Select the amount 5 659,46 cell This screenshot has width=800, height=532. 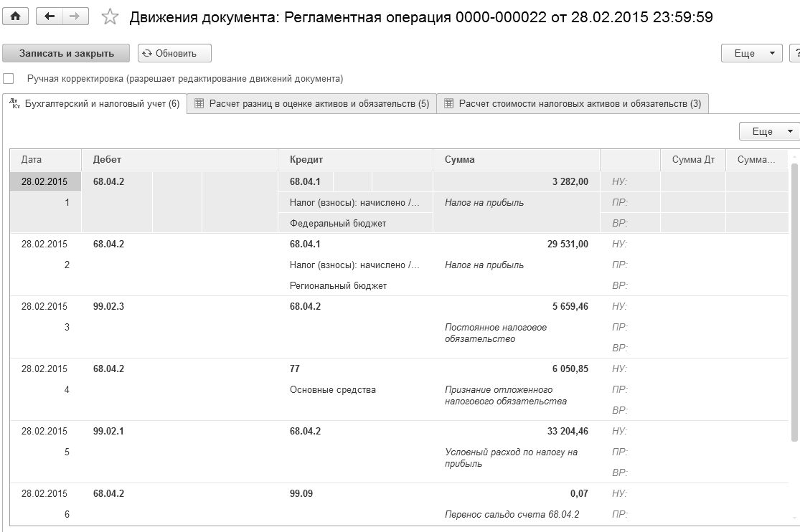pos(517,306)
